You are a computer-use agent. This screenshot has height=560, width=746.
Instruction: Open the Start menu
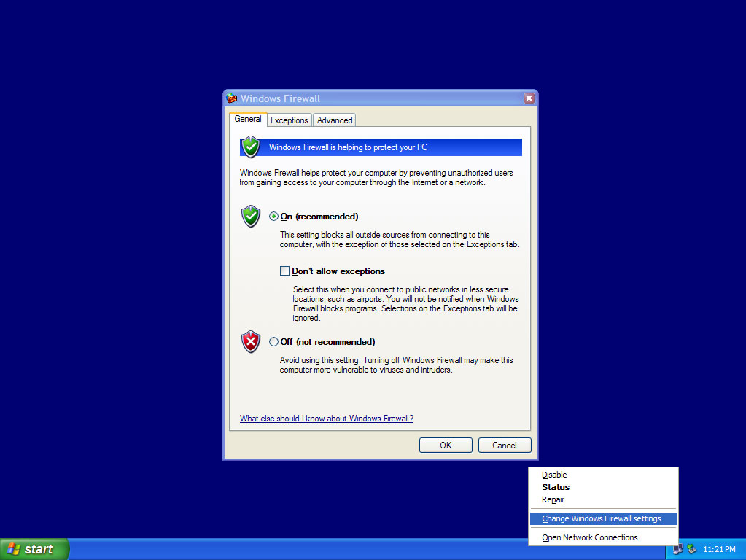(34, 549)
